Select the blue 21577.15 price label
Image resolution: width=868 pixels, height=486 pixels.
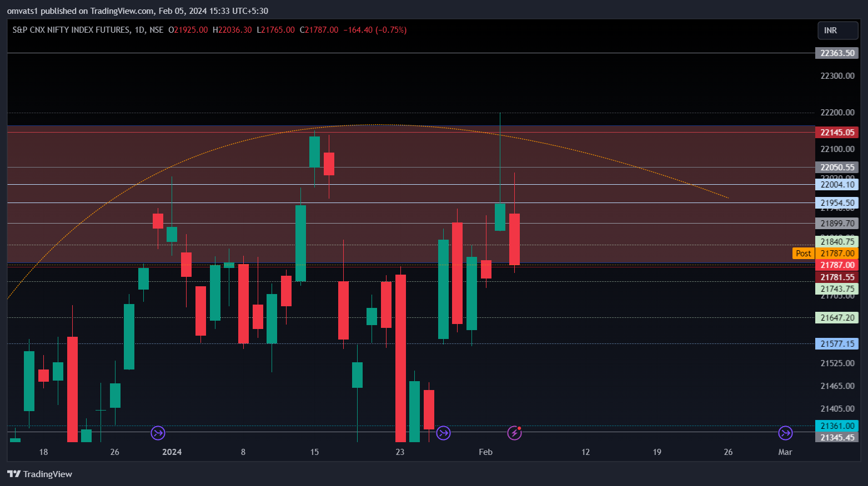[x=837, y=344]
